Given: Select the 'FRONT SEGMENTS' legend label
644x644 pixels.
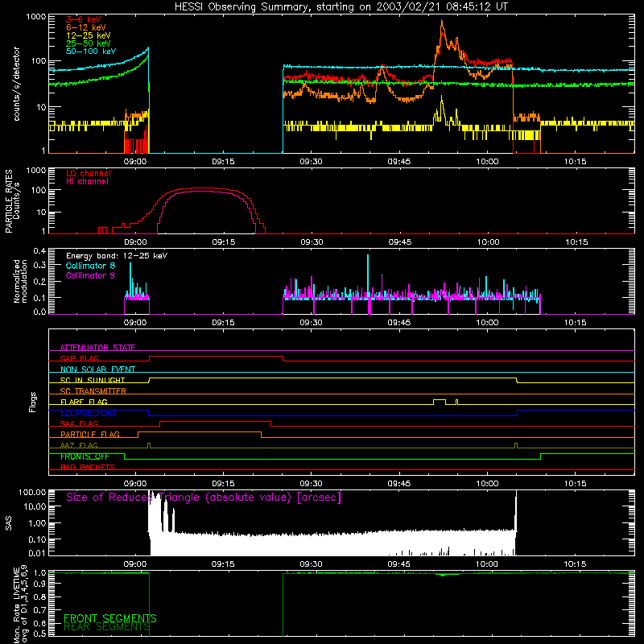Looking at the screenshot, I should [110, 618].
